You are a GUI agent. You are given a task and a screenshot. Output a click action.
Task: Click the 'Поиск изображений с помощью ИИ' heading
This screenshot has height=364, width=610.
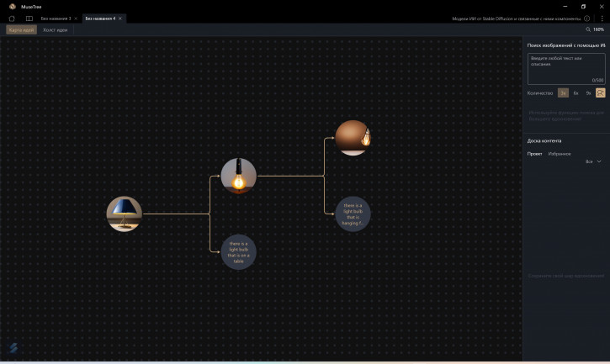click(x=566, y=45)
